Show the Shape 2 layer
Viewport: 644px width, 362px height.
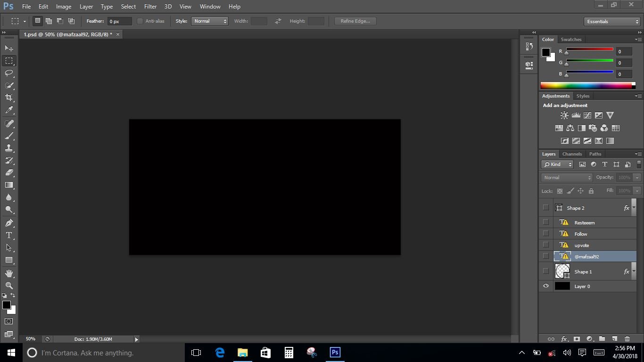(546, 208)
